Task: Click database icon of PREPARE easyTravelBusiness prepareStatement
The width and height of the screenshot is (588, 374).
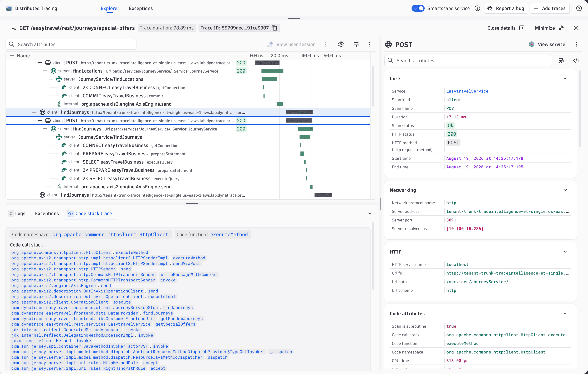Action: 64,153
